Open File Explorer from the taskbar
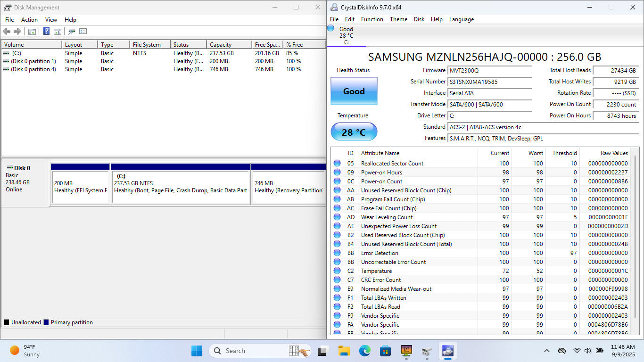The height and width of the screenshot is (362, 644). tap(344, 351)
